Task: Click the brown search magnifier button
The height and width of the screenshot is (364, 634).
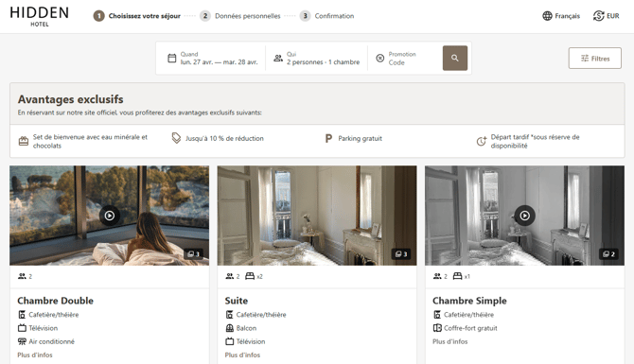Action: pos(455,59)
